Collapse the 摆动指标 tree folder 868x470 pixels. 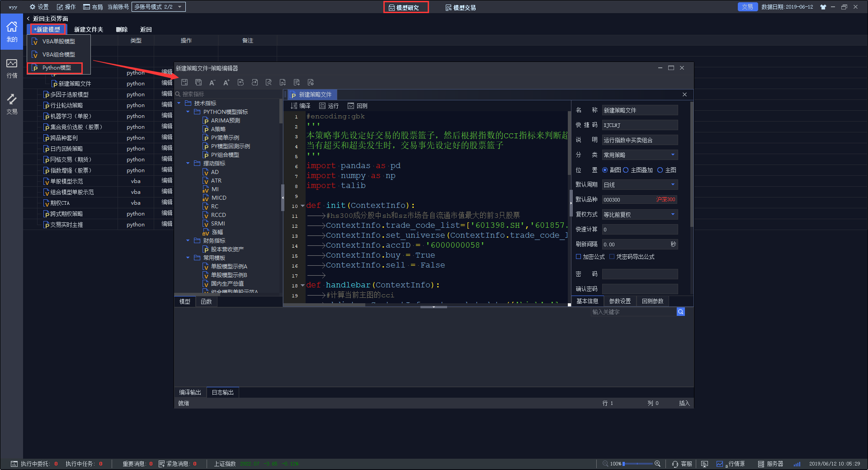pyautogui.click(x=188, y=164)
